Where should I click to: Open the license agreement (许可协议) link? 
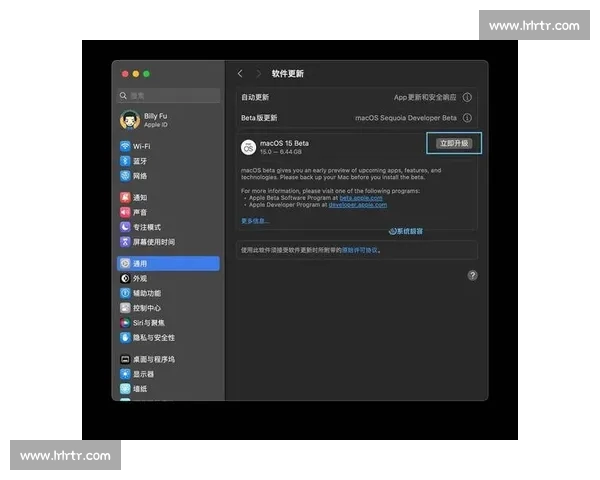coord(360,250)
